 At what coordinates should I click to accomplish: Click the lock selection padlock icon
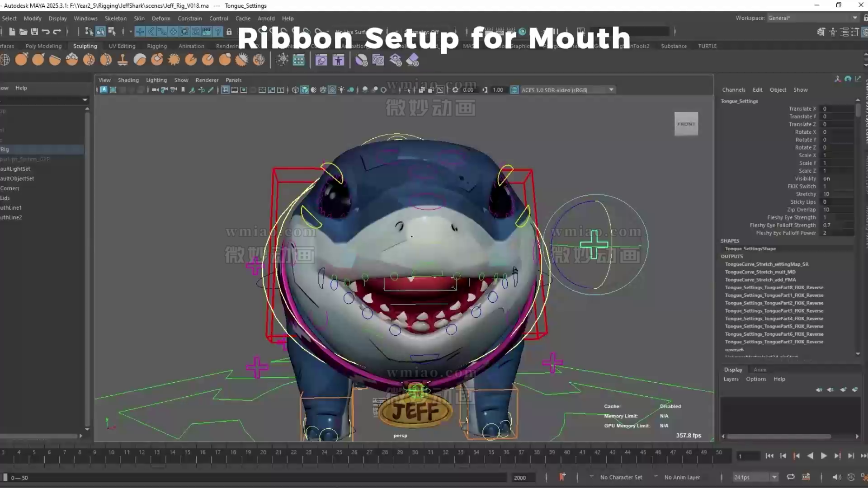(229, 32)
